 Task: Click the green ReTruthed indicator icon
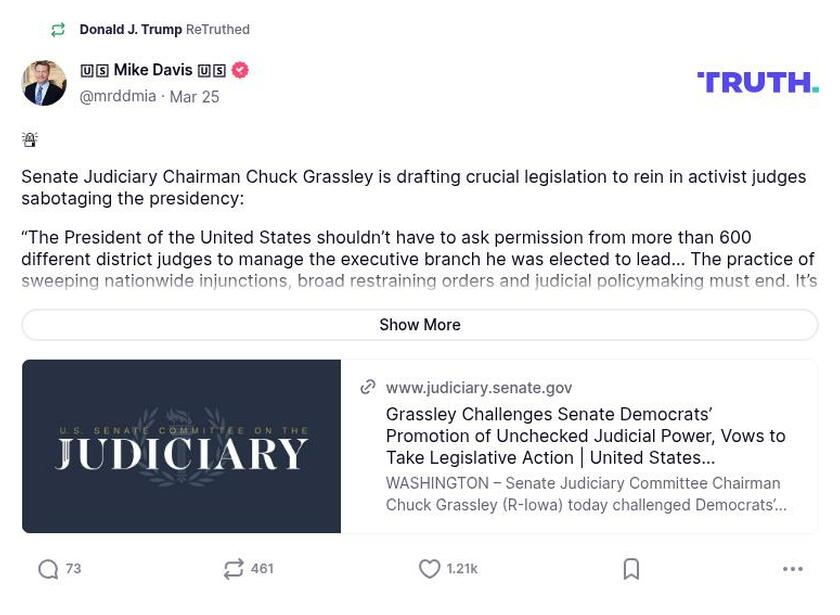(x=58, y=30)
